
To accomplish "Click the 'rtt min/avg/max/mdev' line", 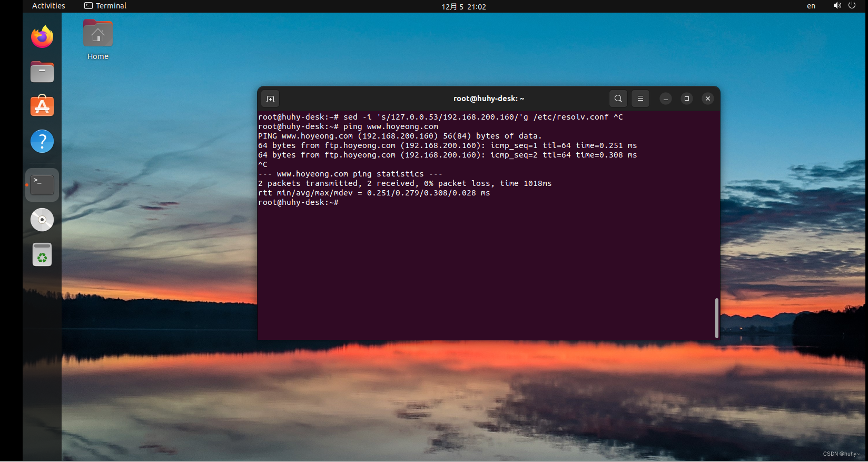I will [374, 193].
